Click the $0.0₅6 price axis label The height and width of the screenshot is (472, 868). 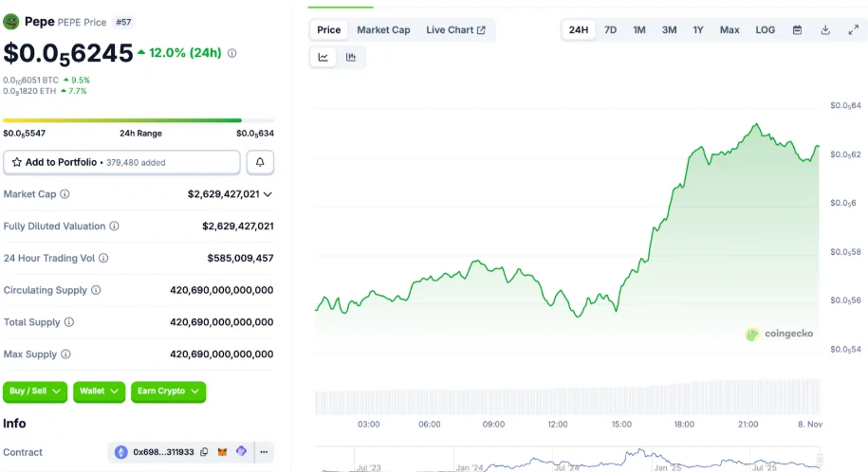click(x=843, y=203)
